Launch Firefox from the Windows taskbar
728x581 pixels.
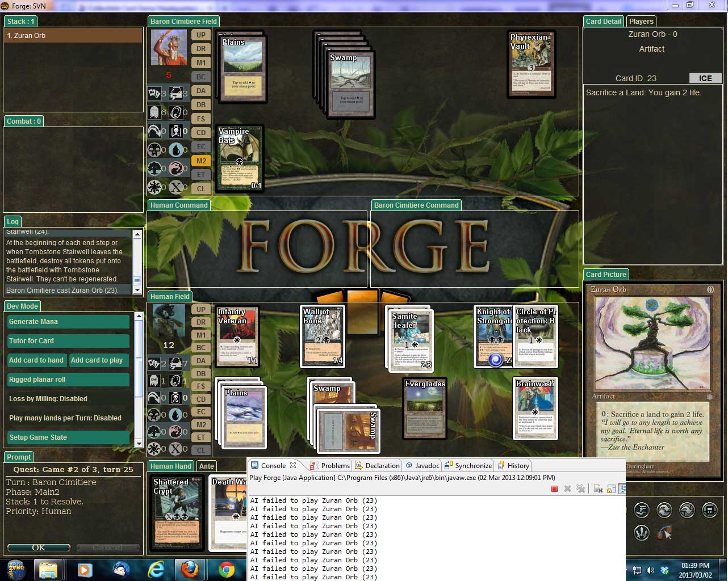190,569
